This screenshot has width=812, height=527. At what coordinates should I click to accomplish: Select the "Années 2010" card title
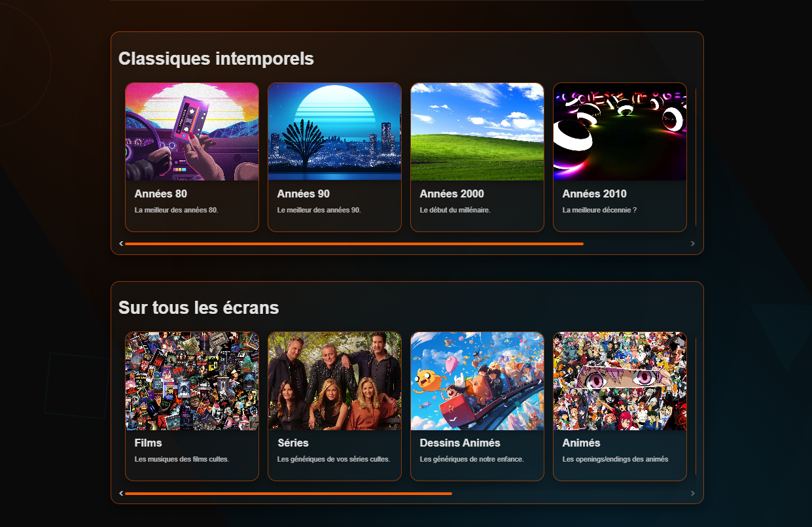tap(595, 194)
